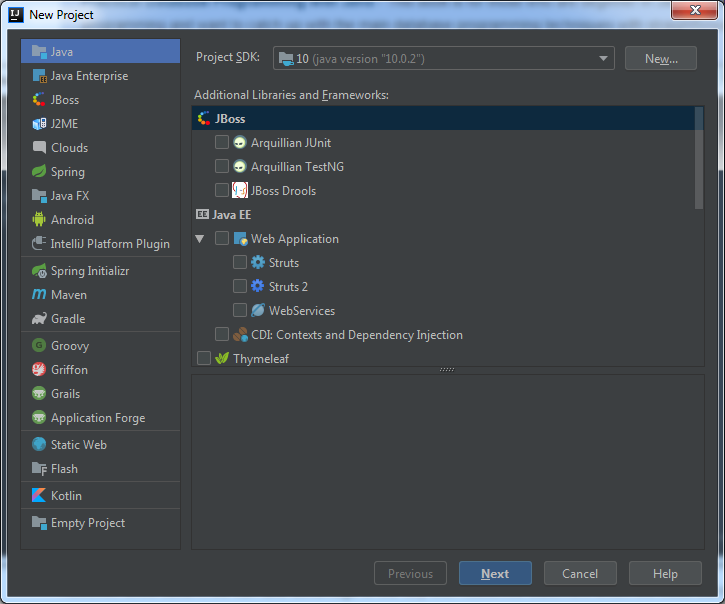Enable the Arquillian JUnit checkbox
725x604 pixels.
pos(222,142)
